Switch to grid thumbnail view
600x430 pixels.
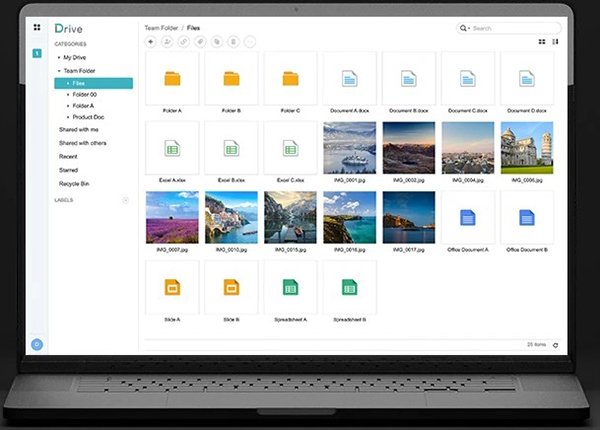pyautogui.click(x=542, y=42)
